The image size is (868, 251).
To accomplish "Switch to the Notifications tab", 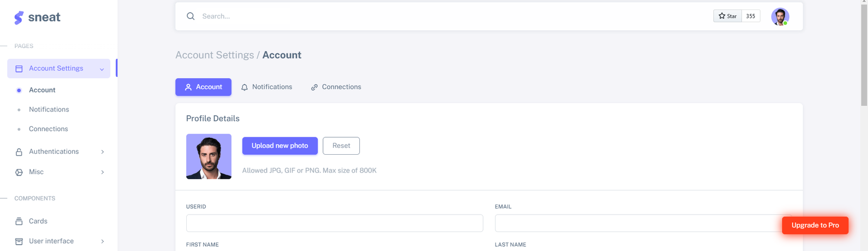I will [x=267, y=87].
